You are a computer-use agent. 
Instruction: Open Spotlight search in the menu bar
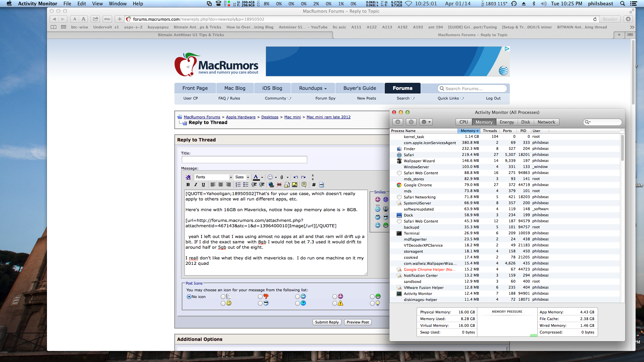point(623,4)
